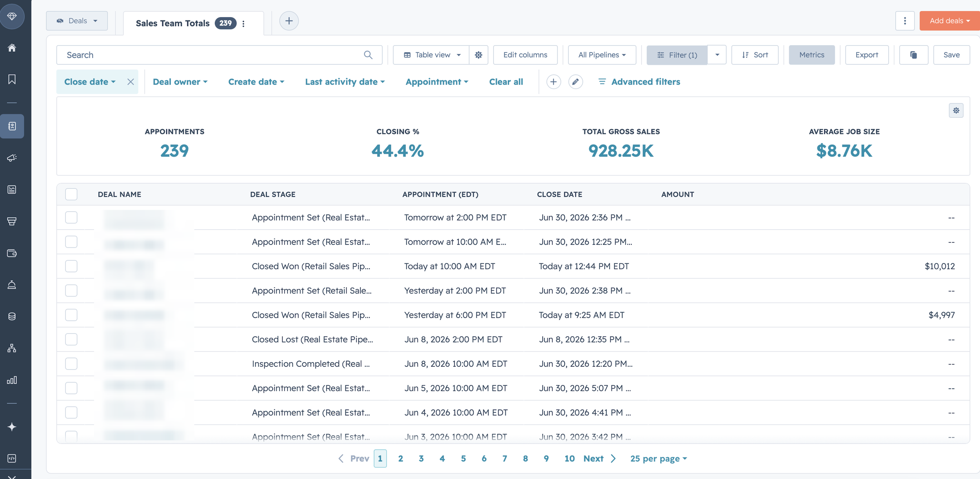Open the Content icon in the sidebar
Screen dimensions: 980x479
(12, 189)
